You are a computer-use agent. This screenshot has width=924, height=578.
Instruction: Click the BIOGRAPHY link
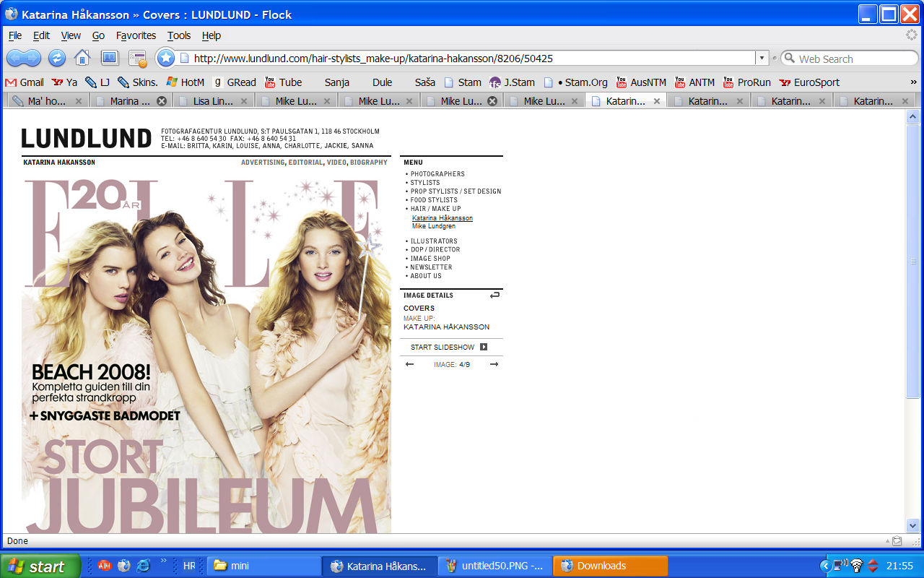click(x=369, y=163)
